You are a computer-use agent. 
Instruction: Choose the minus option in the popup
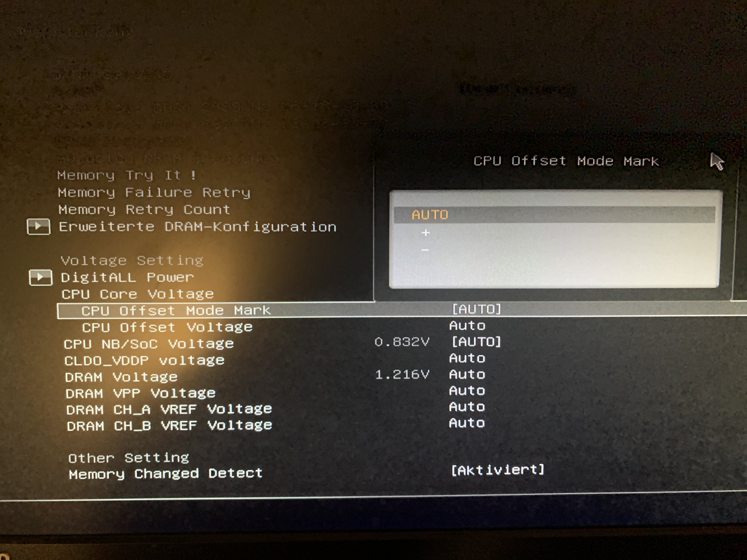tap(425, 250)
